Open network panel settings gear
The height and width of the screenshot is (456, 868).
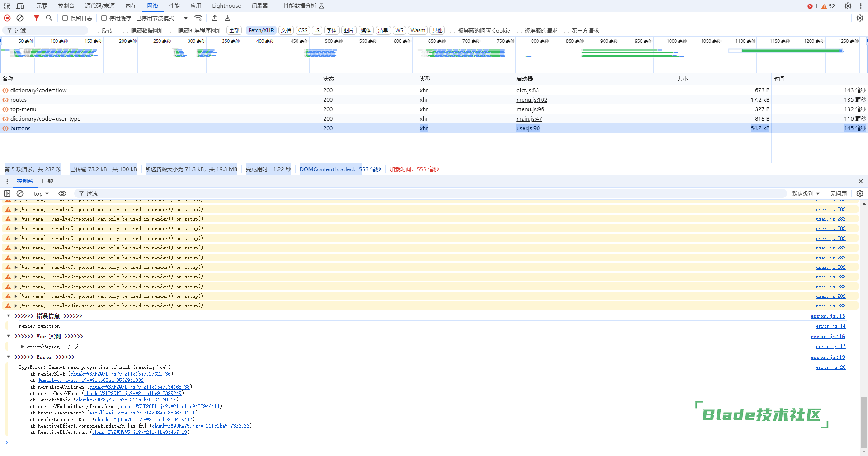860,18
